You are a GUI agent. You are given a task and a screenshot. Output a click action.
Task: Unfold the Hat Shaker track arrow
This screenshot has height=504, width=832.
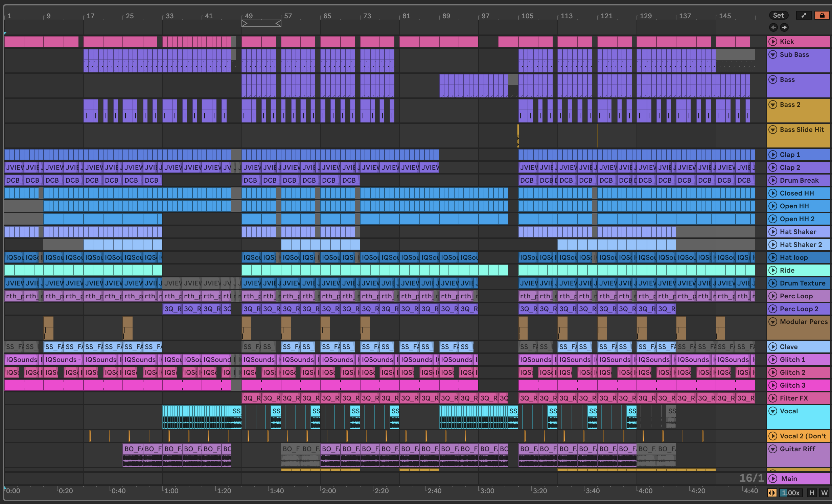773,232
